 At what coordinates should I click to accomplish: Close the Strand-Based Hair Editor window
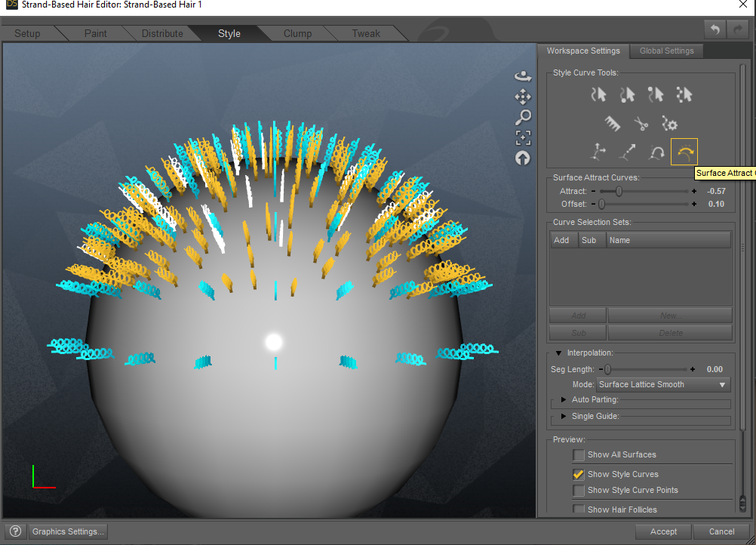[743, 5]
